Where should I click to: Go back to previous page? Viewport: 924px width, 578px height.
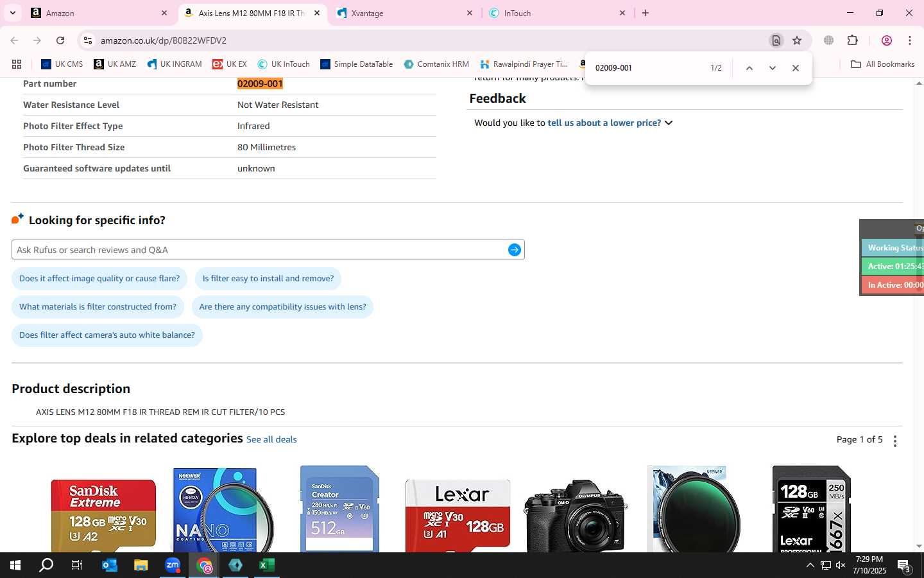tap(14, 40)
